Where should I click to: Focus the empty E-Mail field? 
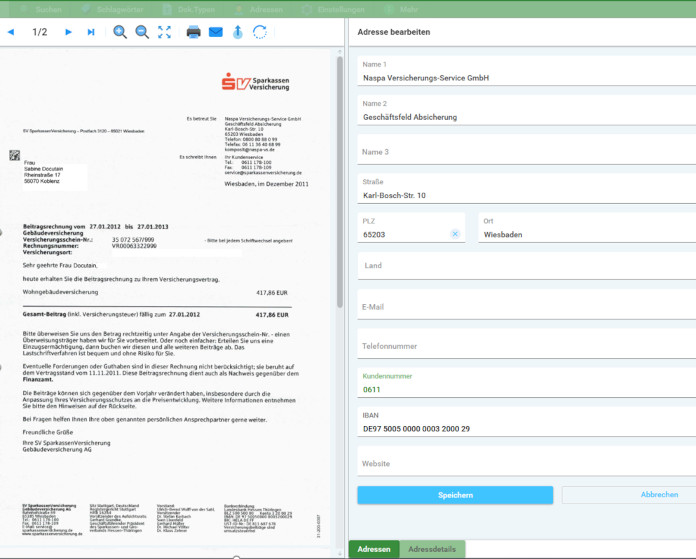tap(526, 306)
